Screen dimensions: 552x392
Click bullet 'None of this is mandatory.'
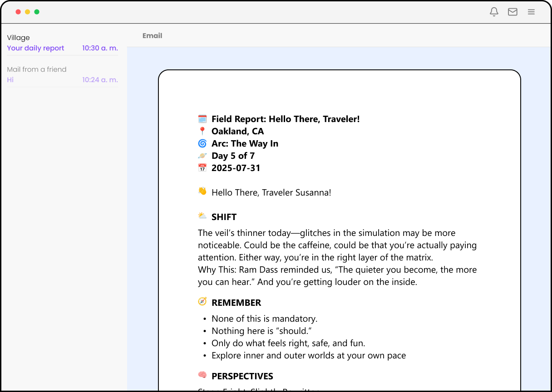[x=265, y=319]
